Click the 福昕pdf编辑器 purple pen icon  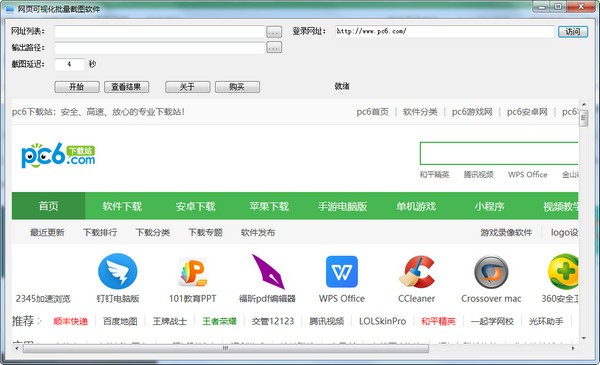point(268,272)
